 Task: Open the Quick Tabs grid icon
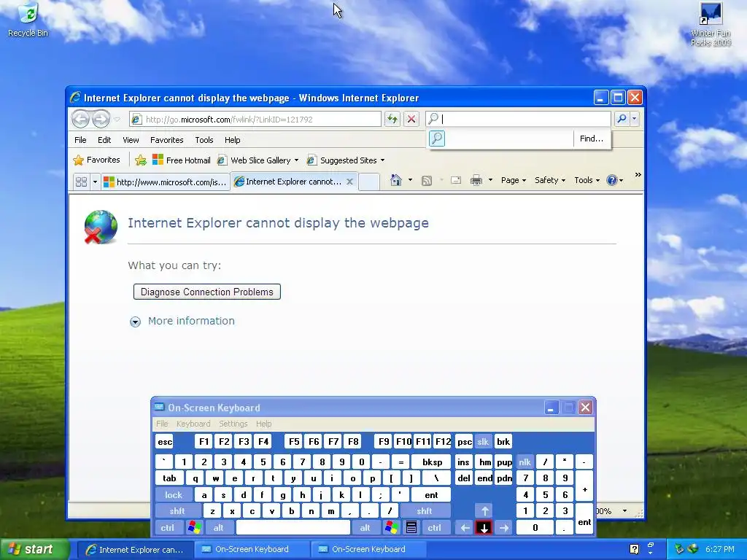tap(82, 182)
